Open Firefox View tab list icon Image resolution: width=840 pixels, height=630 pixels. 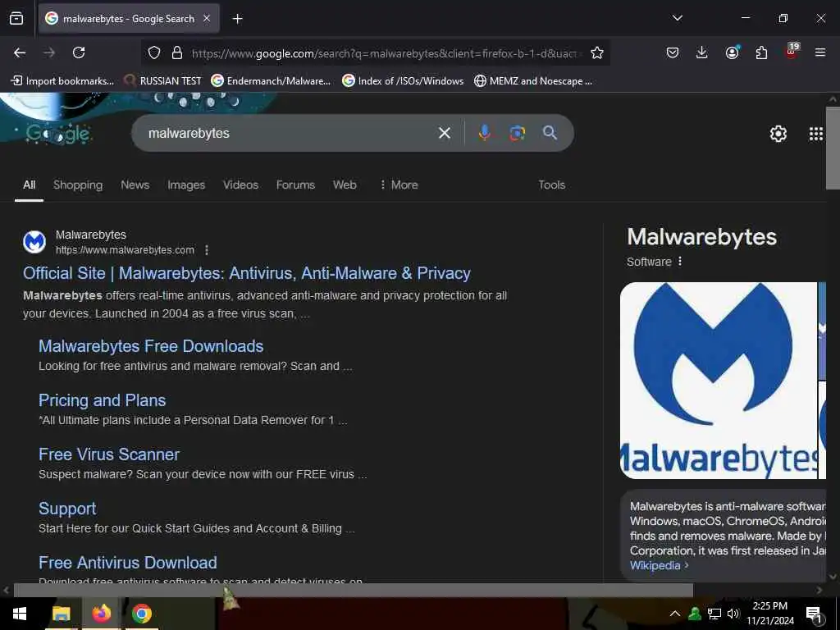[16, 18]
